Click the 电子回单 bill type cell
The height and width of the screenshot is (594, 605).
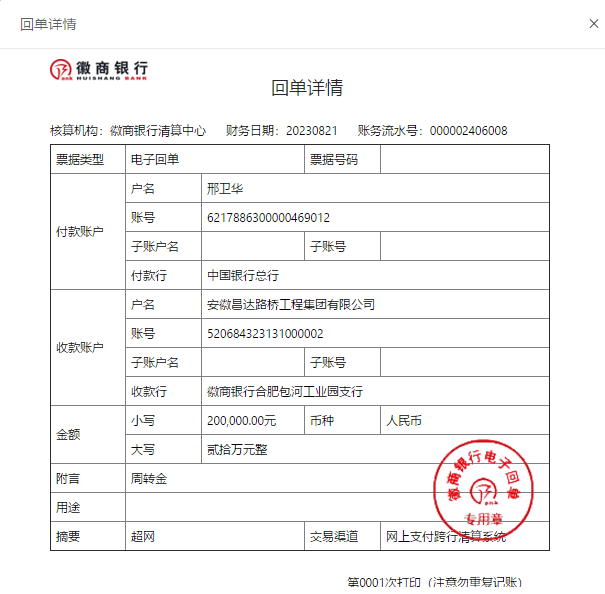[x=155, y=159]
